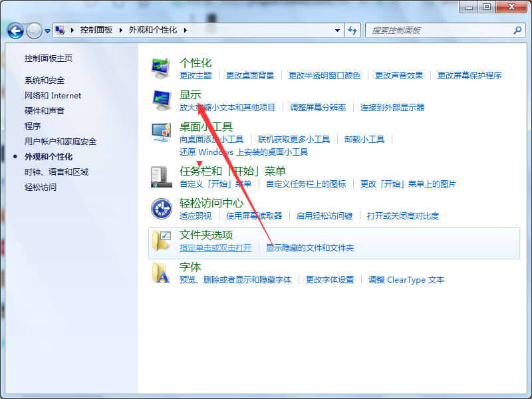Refresh the address bar view

pyautogui.click(x=352, y=31)
